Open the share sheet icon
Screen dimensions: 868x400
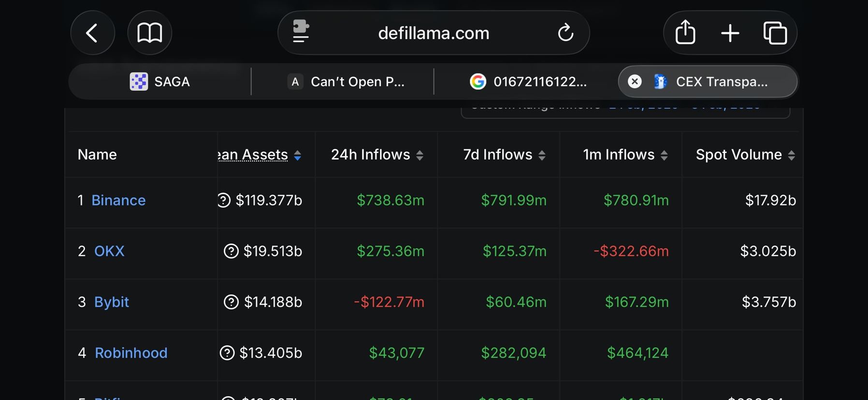point(685,32)
